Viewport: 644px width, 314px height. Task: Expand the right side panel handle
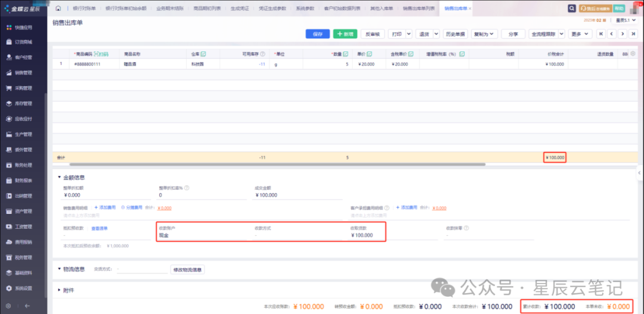pyautogui.click(x=640, y=173)
